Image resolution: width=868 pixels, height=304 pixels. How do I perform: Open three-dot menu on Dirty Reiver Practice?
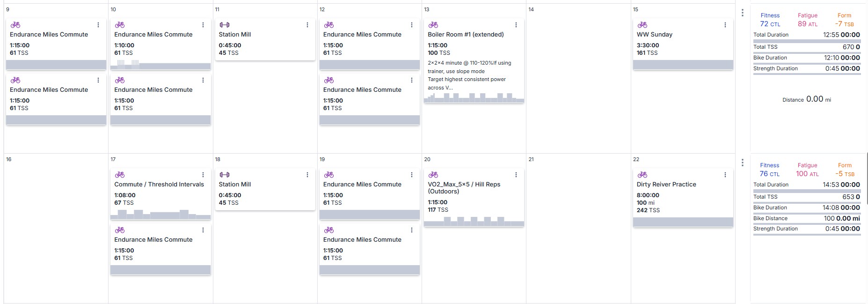(x=725, y=175)
